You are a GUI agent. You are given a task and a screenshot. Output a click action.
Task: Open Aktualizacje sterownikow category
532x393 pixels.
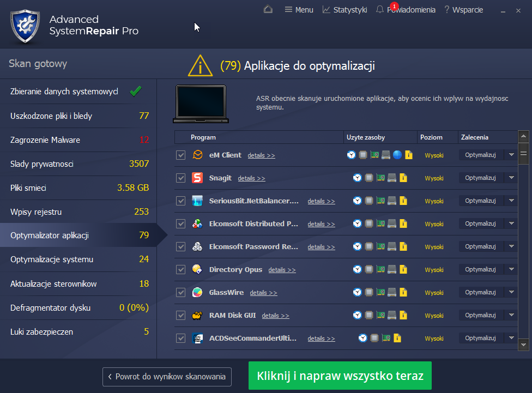[78, 284]
